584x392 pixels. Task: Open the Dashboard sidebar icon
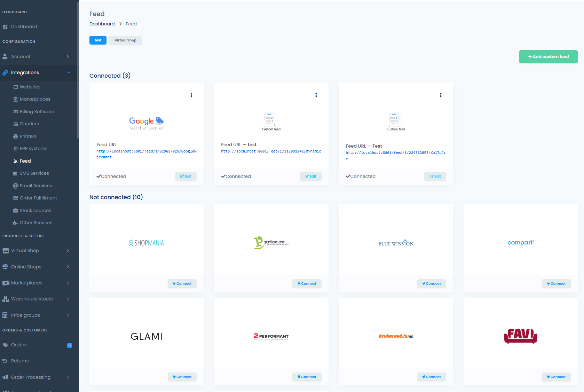click(5, 27)
